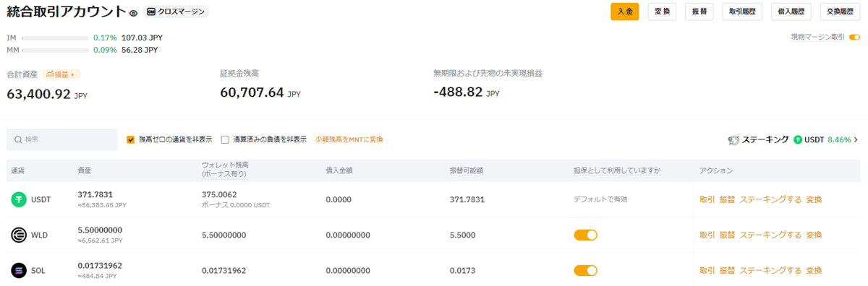The width and height of the screenshot is (868, 286).
Task: Click the 振替可能額 column header
Action: (x=467, y=170)
